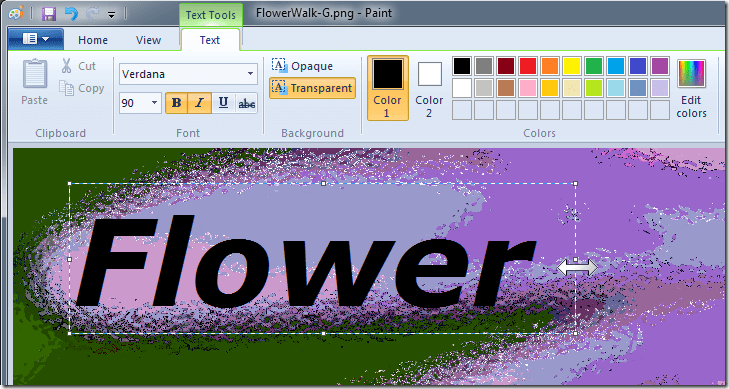The height and width of the screenshot is (389, 729).
Task: Open Edit colors dialog
Action: click(x=691, y=88)
